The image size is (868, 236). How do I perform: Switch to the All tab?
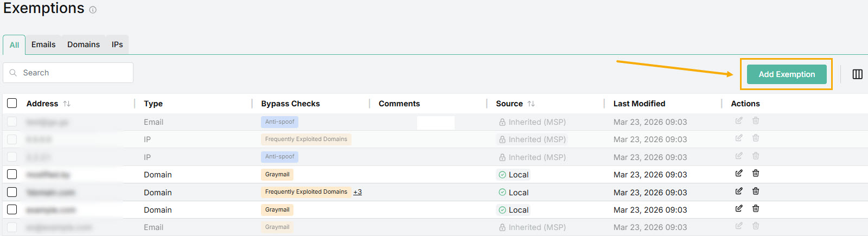point(14,45)
